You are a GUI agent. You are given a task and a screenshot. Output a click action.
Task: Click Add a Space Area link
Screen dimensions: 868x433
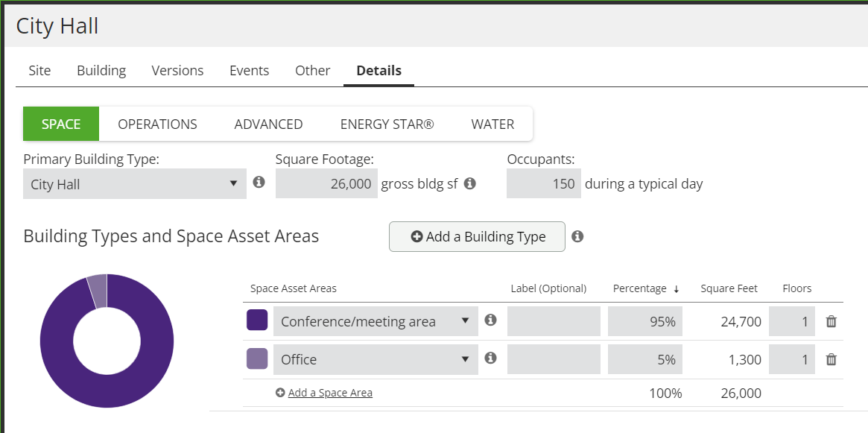point(330,393)
